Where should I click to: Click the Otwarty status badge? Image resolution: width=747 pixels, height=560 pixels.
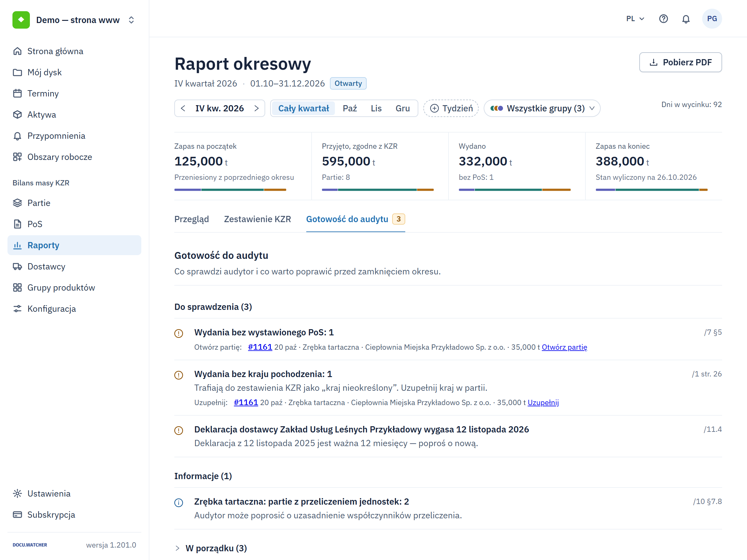348,83
